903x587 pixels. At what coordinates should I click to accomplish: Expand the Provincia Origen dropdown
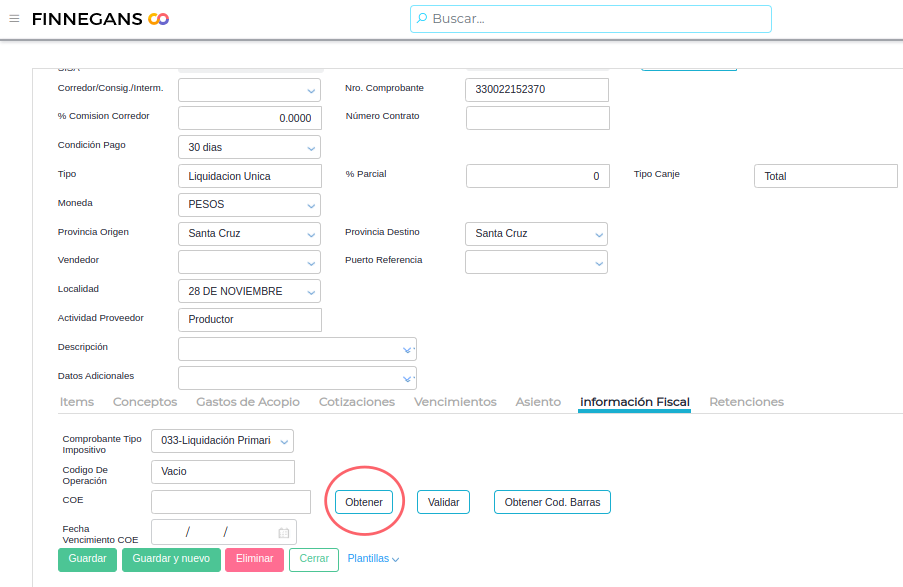pos(311,234)
